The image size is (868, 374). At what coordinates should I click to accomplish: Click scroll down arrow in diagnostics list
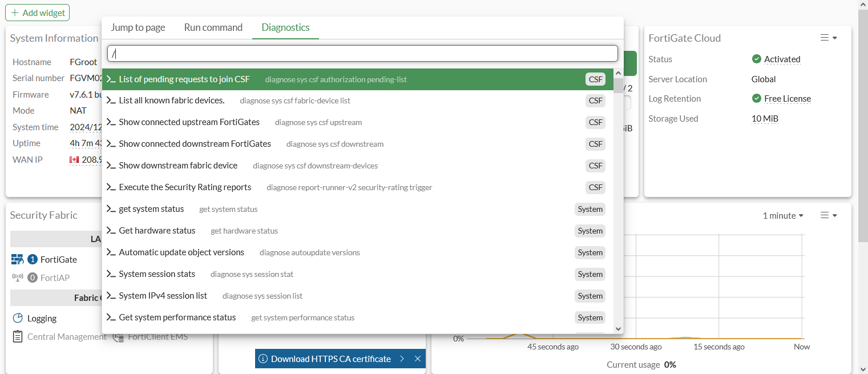point(618,328)
